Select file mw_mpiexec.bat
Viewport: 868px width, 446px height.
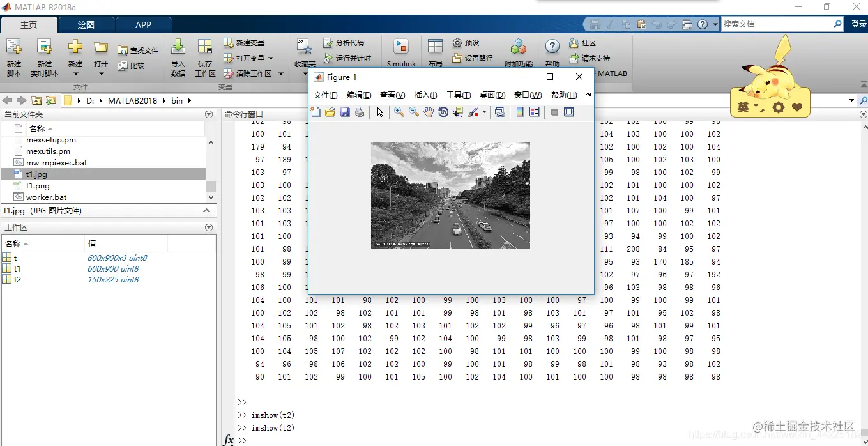pos(56,163)
